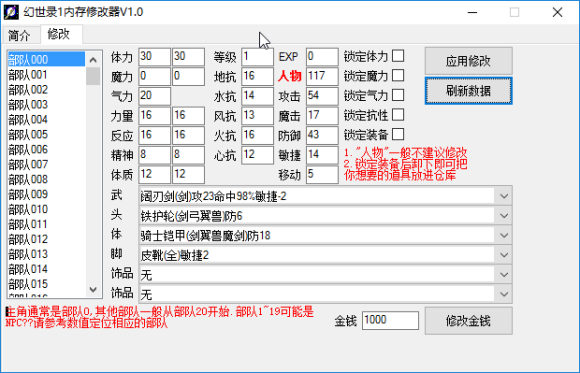
Task: Select 部队009 in the list
Action: click(x=46, y=194)
